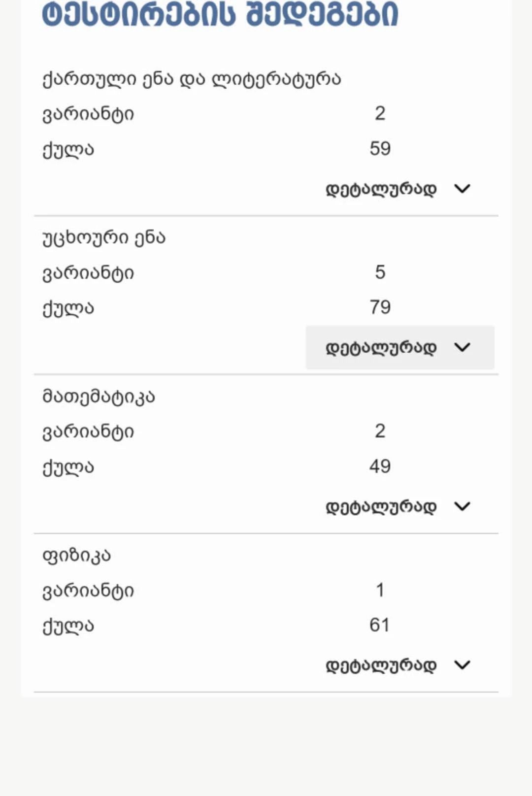Click the score value 79
The width and height of the screenshot is (532, 796).
coord(380,307)
